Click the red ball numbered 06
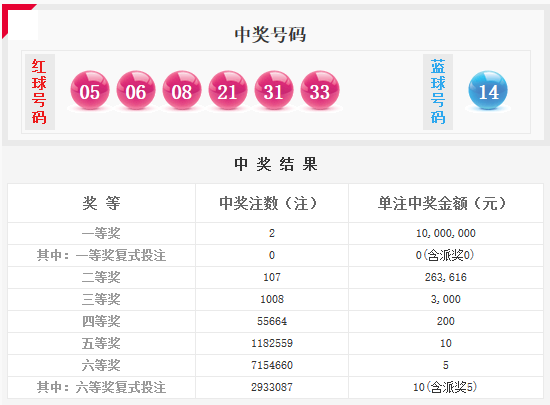Screen dimensions: 550x405 tap(136, 90)
